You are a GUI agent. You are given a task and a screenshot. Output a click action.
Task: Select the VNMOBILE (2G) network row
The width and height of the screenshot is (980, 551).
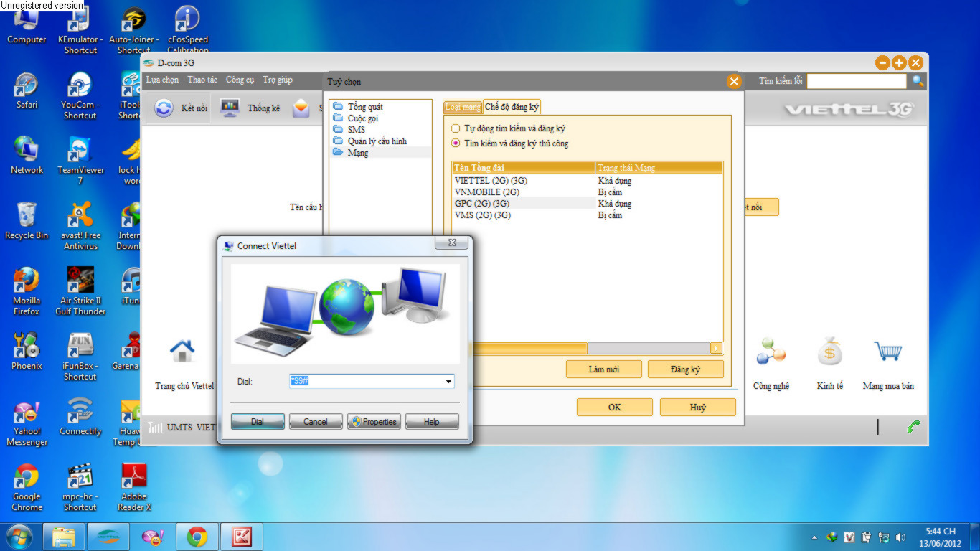click(587, 192)
